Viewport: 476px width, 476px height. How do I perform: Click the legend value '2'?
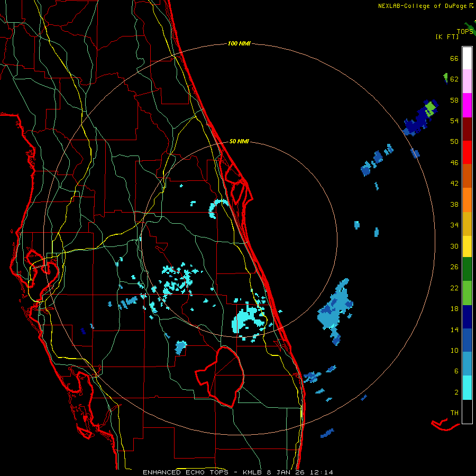[x=456, y=392]
